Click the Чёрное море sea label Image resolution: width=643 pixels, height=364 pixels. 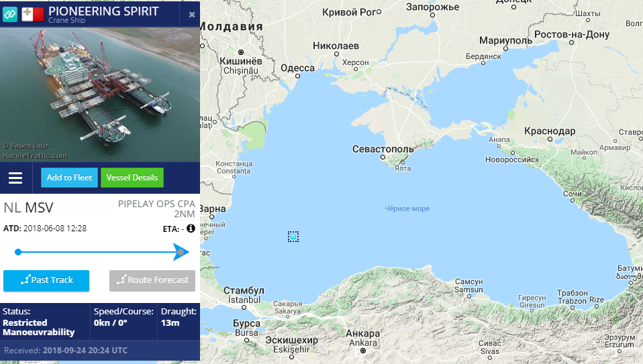tap(407, 209)
